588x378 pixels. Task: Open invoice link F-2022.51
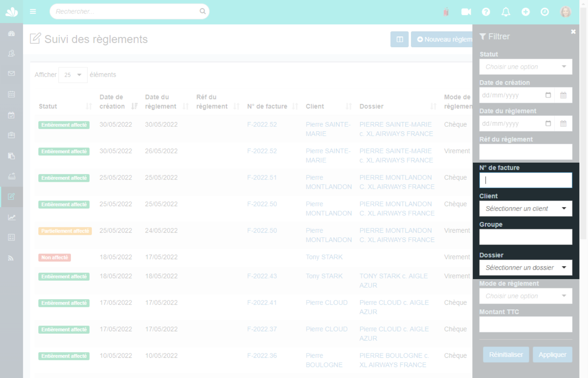(262, 178)
